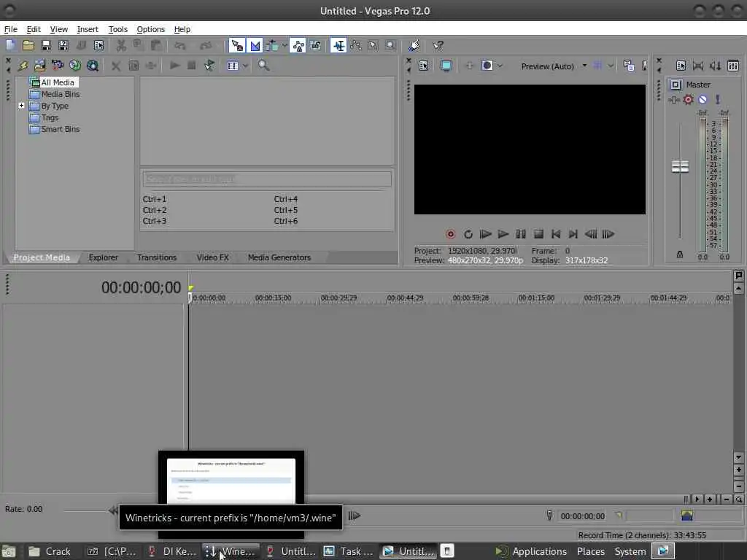This screenshot has height=560, width=747.
Task: Open Master bus FX gear icon
Action: (x=688, y=99)
